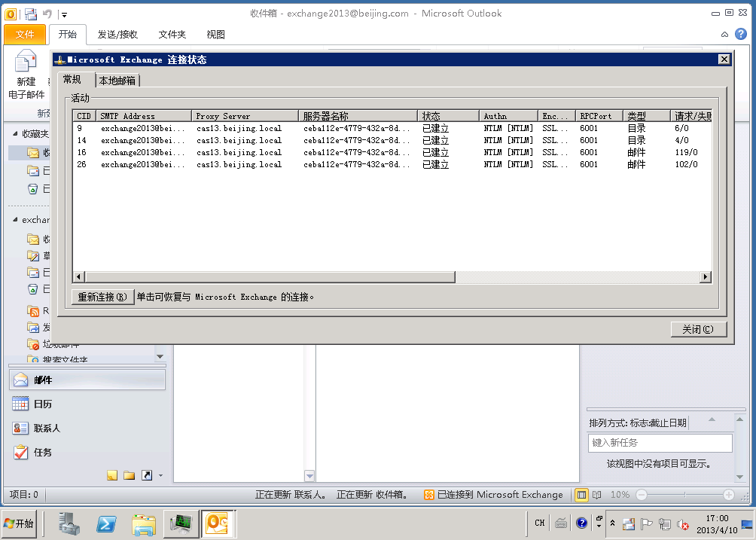Viewport: 756px width, 540px height.
Task: Open the 日历 (Calendar) navigation button
Action: coord(87,404)
